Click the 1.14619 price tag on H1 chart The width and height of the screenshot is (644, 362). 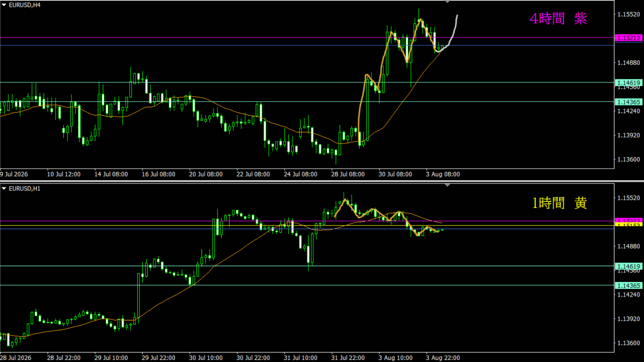click(629, 267)
